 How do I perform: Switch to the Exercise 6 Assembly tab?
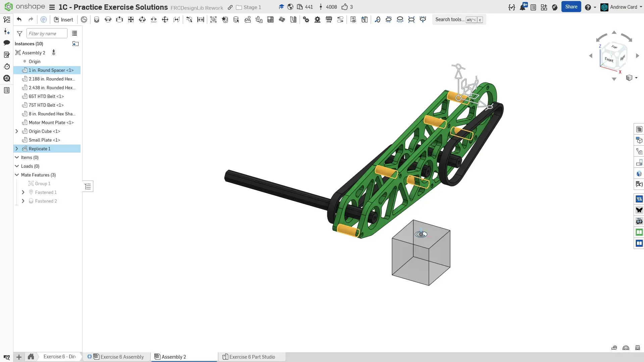pyautogui.click(x=122, y=357)
